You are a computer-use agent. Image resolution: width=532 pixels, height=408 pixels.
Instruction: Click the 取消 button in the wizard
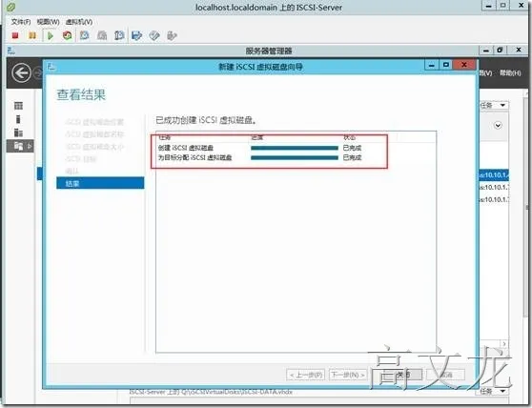click(446, 375)
